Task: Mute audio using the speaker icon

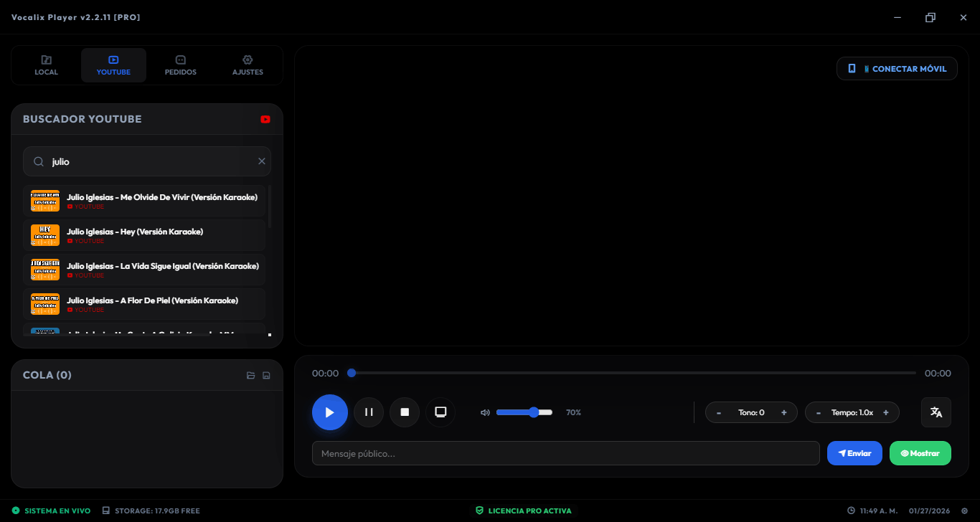Action: point(485,412)
